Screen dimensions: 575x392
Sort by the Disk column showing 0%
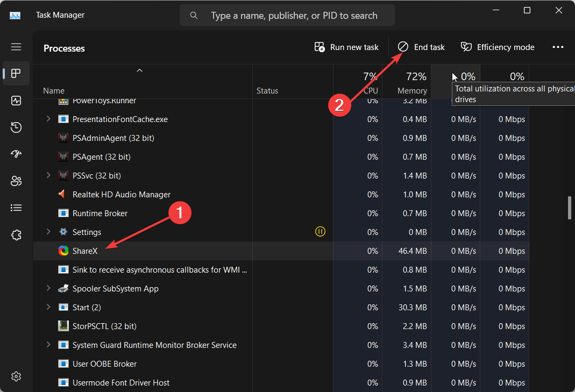point(456,82)
